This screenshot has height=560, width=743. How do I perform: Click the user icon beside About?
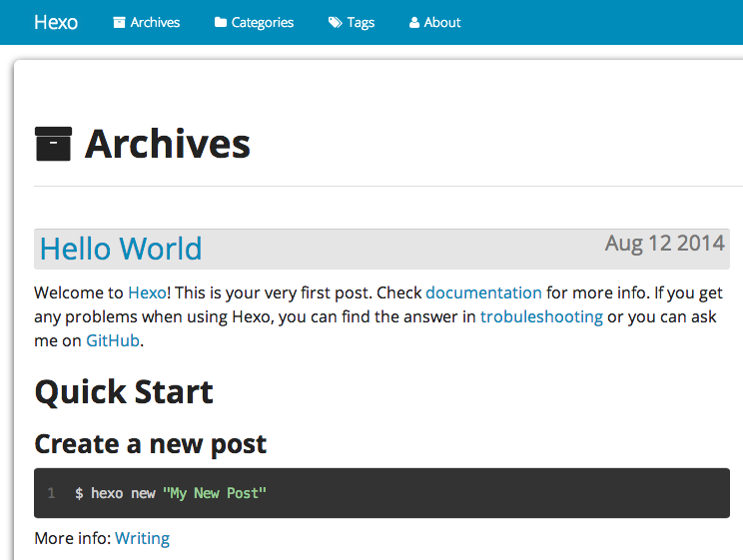tap(414, 22)
